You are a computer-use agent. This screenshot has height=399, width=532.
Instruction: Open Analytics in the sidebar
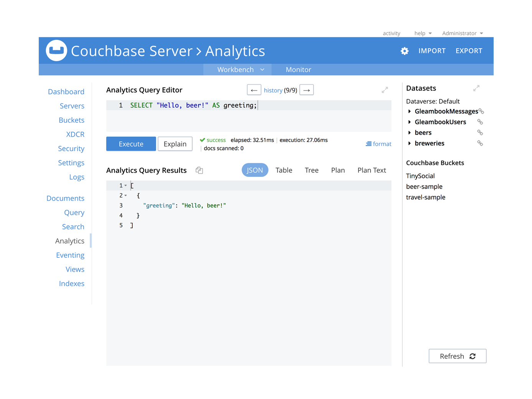point(69,241)
